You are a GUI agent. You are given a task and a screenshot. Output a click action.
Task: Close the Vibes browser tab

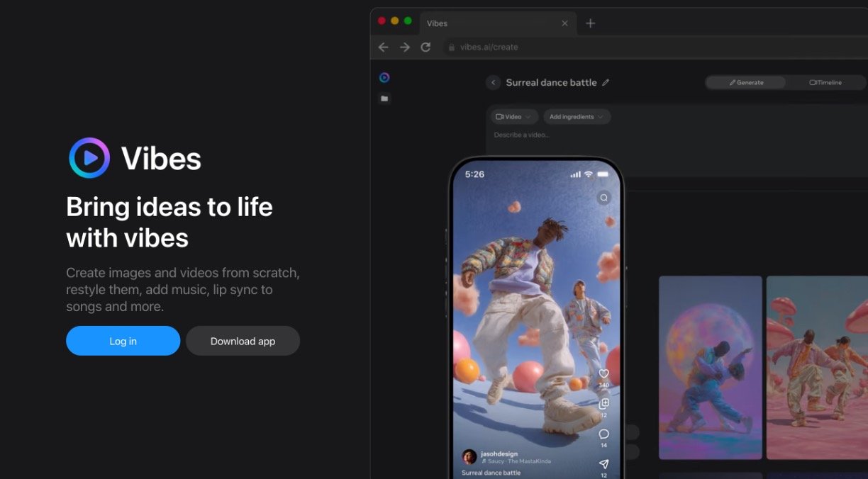point(564,23)
